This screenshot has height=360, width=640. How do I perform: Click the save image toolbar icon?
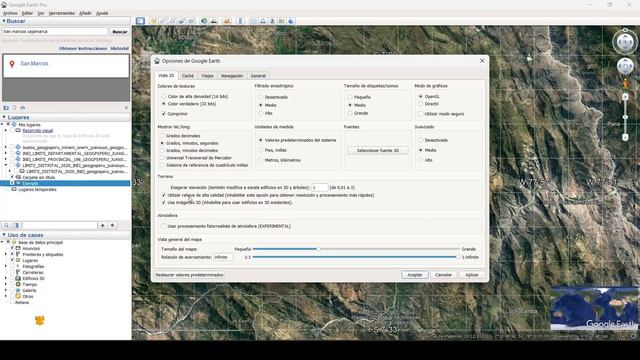(x=272, y=21)
